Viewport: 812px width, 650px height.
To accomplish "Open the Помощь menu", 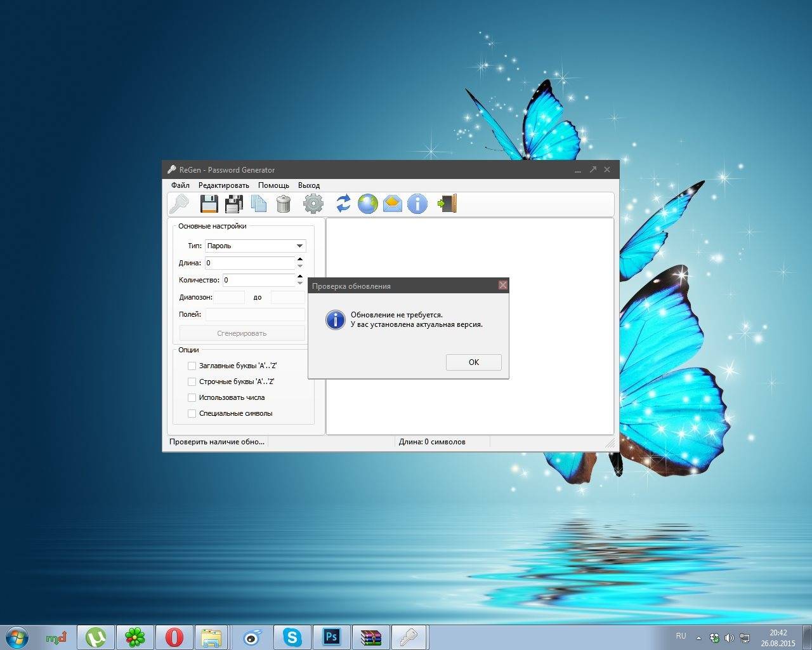I will point(273,185).
